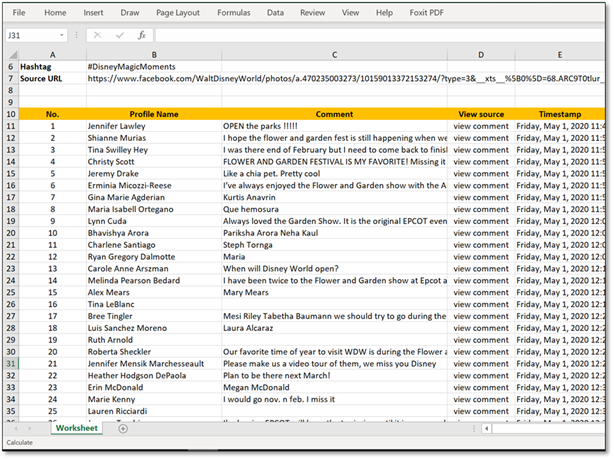This screenshot has width=614, height=459.
Task: Click the Enter checkmark icon in formula bar
Action: pyautogui.click(x=118, y=35)
